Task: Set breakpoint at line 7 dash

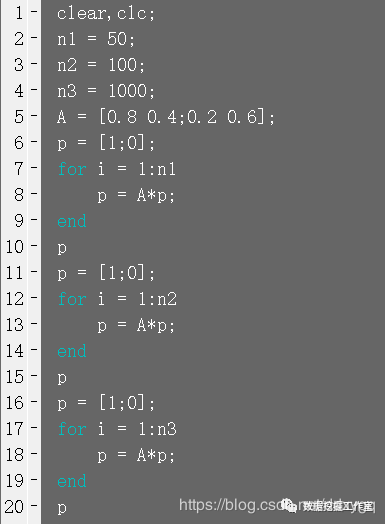Action: [x=34, y=167]
